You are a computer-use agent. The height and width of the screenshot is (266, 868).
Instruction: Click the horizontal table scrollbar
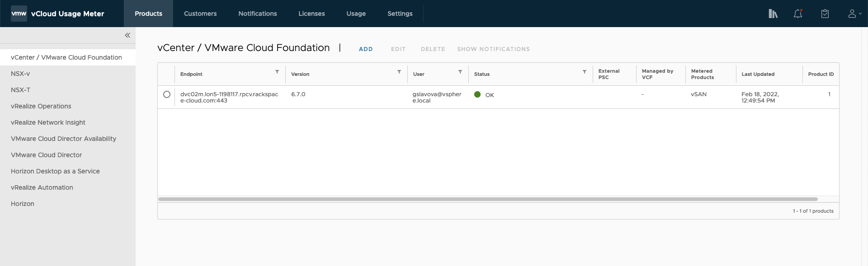click(487, 199)
